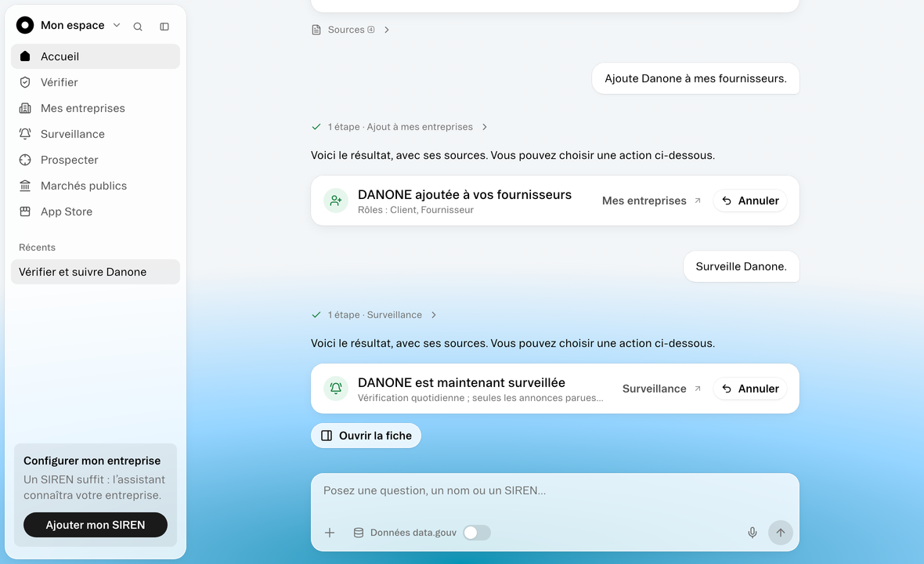The width and height of the screenshot is (924, 564).
Task: Click the message 'Ajoute Danone à mes fournisseurs.'
Action: coord(696,79)
